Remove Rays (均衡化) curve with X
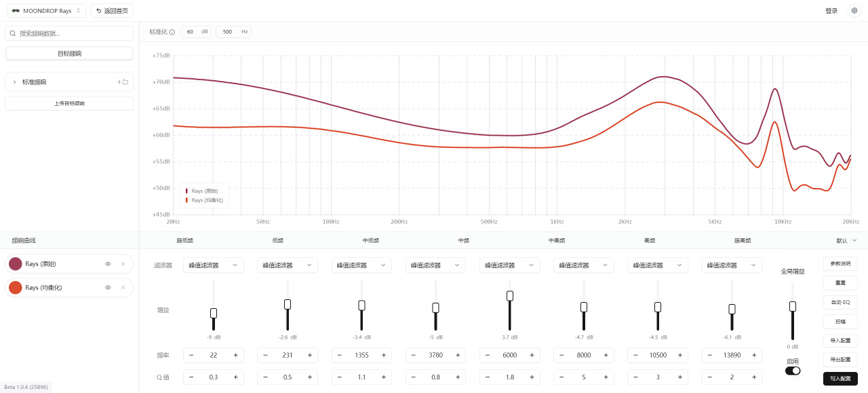 click(x=123, y=288)
